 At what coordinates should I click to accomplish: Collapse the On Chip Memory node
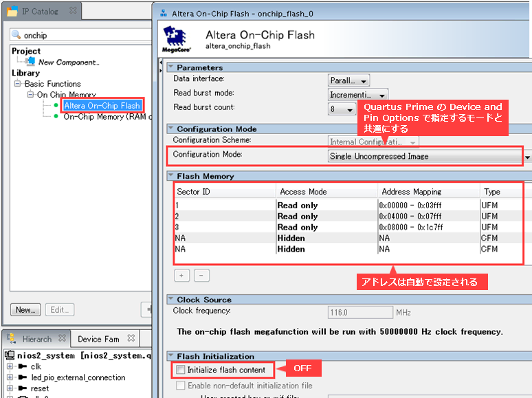click(x=30, y=94)
